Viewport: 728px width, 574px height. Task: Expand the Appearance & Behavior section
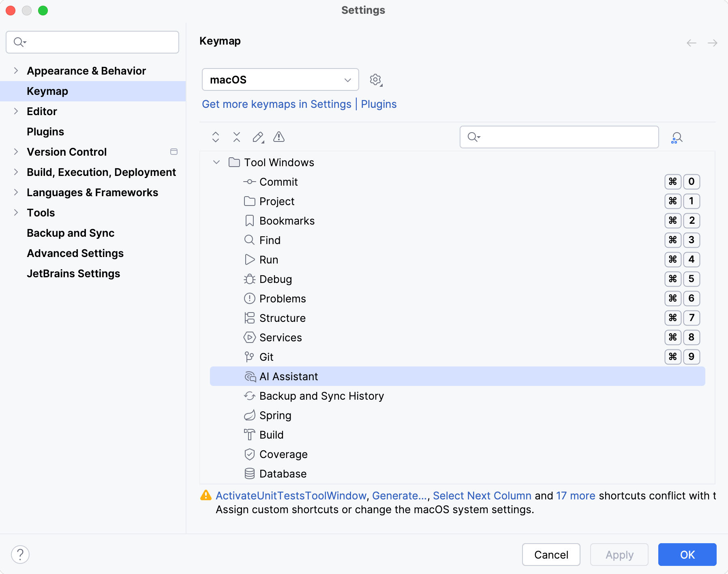tap(16, 71)
